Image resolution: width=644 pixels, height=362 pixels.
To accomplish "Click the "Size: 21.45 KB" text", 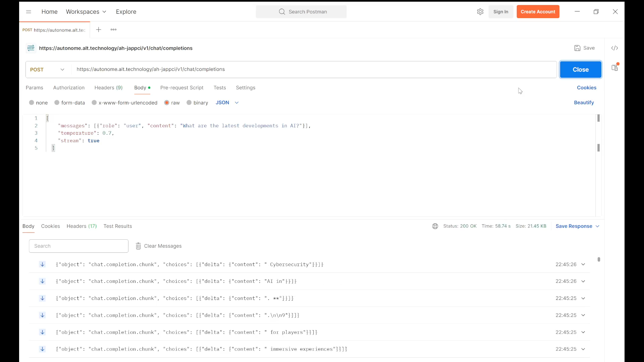I will pyautogui.click(x=531, y=226).
